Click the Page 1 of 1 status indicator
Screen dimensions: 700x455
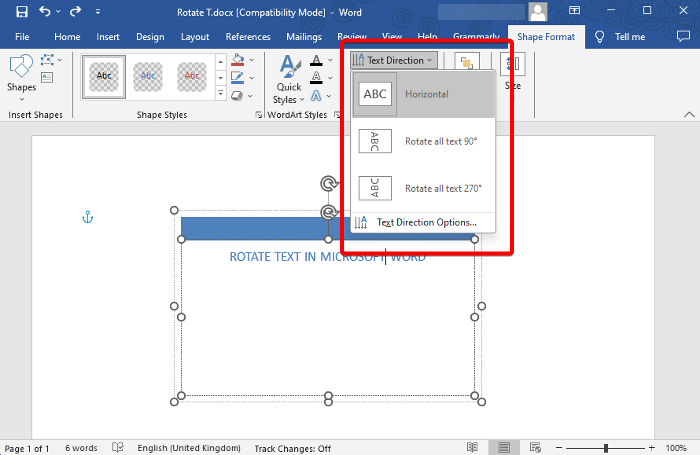pyautogui.click(x=27, y=448)
